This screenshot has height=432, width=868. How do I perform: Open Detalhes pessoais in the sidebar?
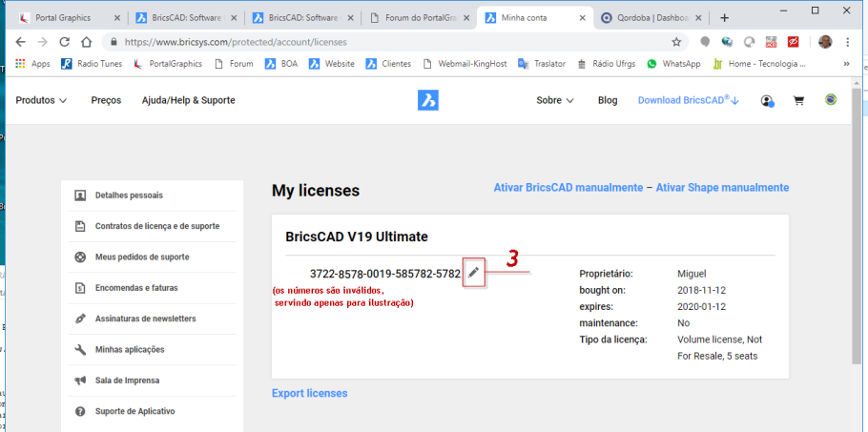pyautogui.click(x=153, y=195)
